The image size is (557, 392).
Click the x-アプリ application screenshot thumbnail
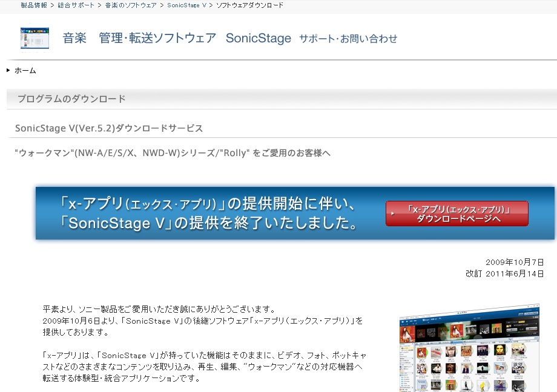(469, 348)
